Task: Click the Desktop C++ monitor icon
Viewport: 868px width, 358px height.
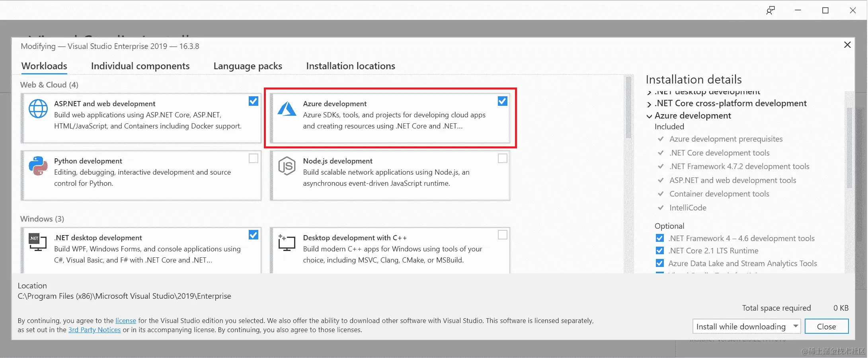Action: (x=287, y=242)
